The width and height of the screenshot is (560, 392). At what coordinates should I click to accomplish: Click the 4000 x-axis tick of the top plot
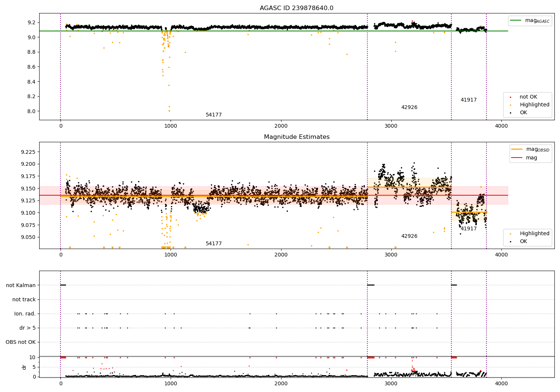click(x=501, y=126)
